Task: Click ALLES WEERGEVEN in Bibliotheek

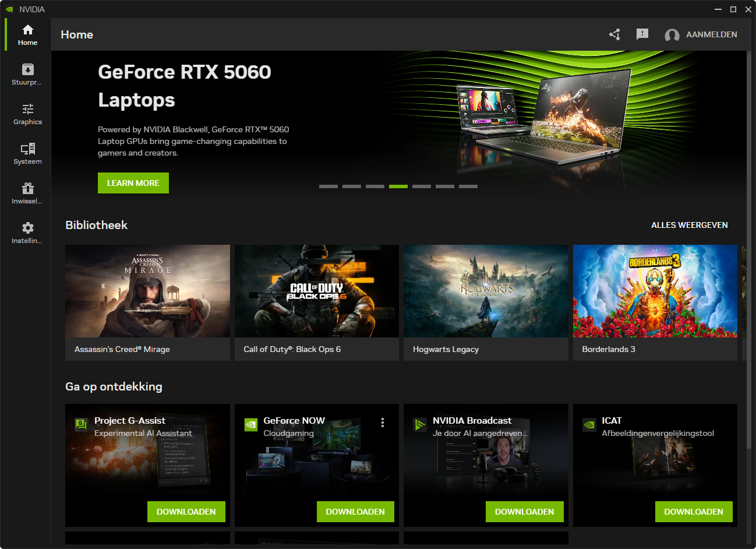Action: point(689,225)
